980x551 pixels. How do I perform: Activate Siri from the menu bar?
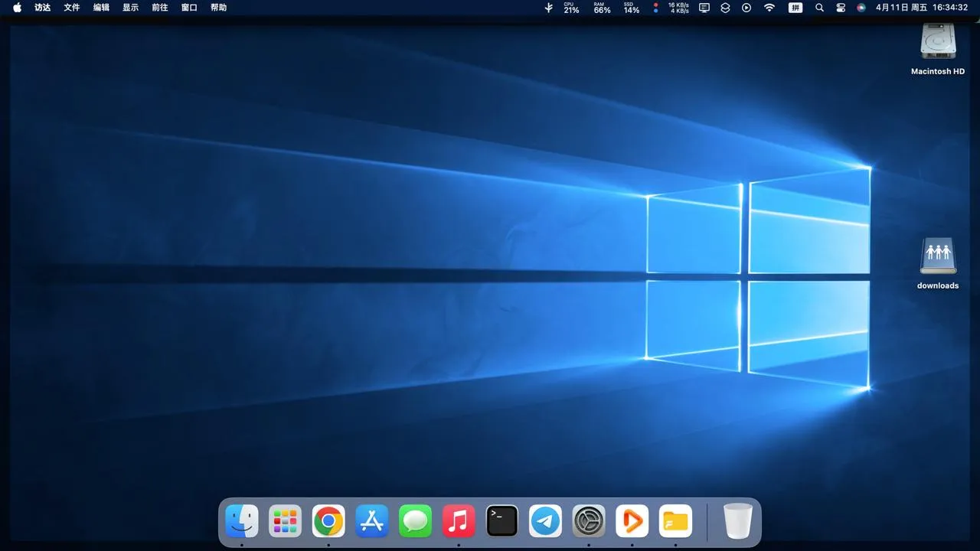pyautogui.click(x=861, y=8)
